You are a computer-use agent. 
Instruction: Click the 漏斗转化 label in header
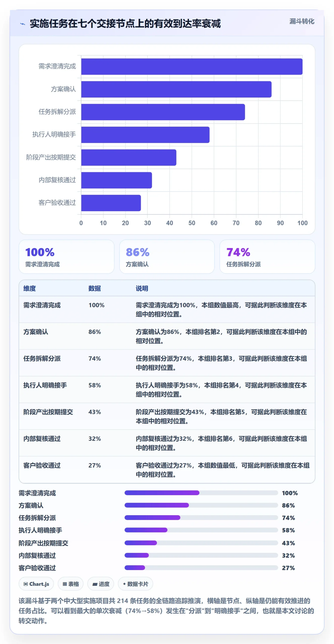302,21
